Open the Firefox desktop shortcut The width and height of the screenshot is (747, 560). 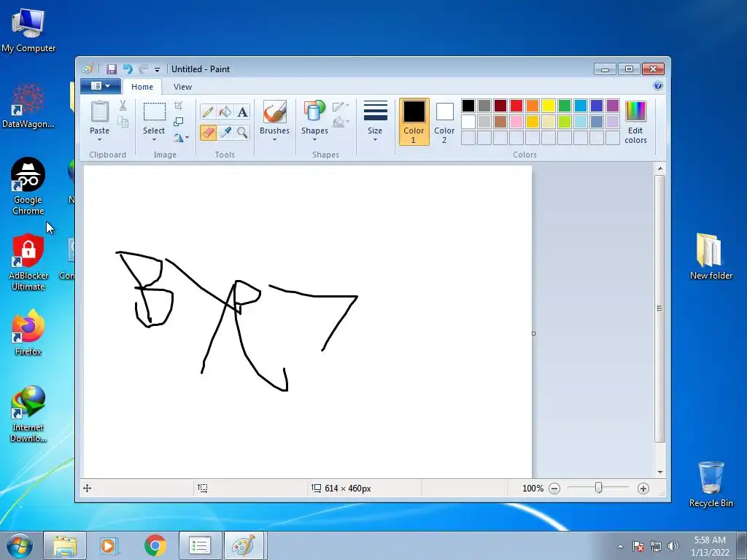pos(28,332)
